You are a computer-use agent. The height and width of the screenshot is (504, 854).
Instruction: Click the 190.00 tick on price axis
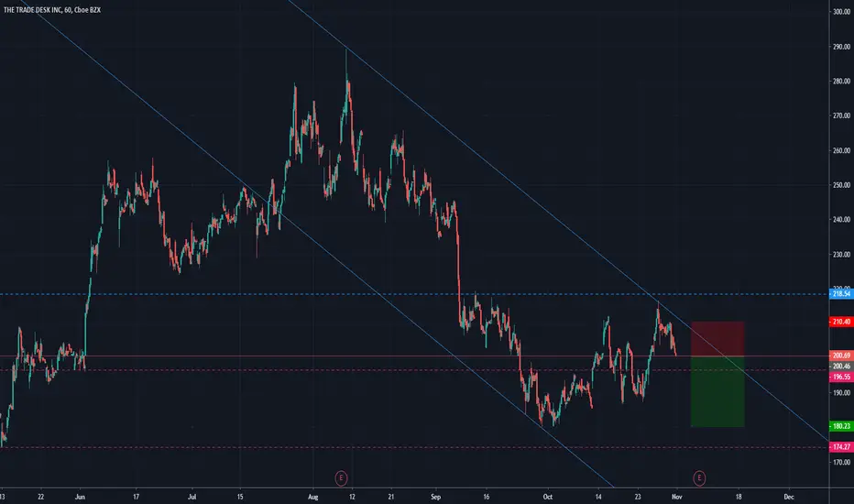click(x=841, y=393)
